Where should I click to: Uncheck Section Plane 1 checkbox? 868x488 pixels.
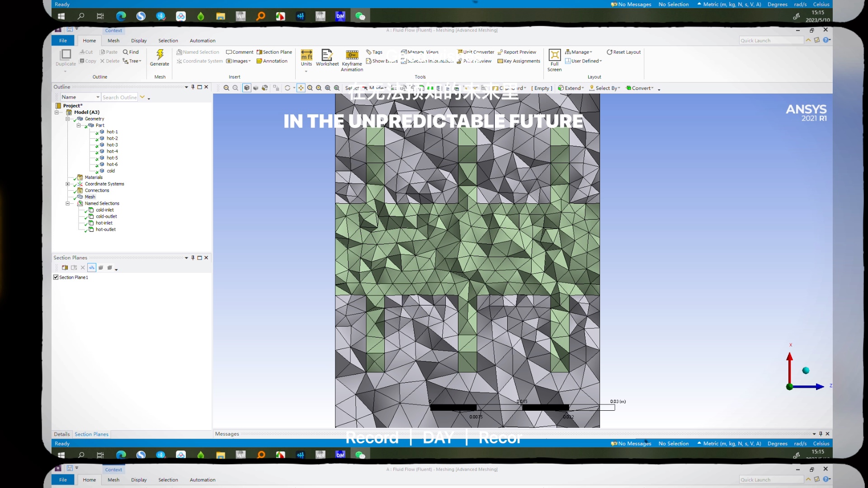tap(56, 277)
